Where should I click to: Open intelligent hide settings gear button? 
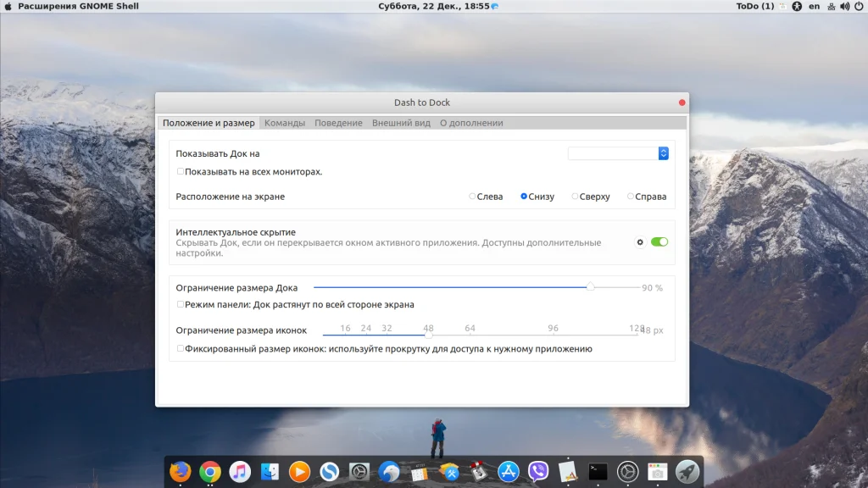click(640, 242)
